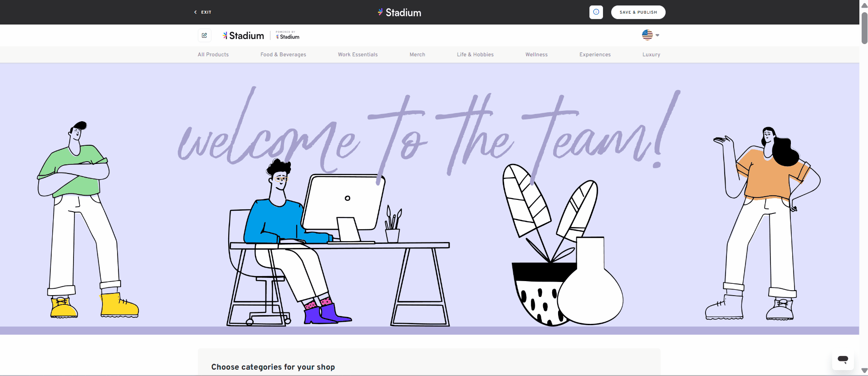
Task: Navigate to Life & Hobbies
Action: [x=475, y=54]
